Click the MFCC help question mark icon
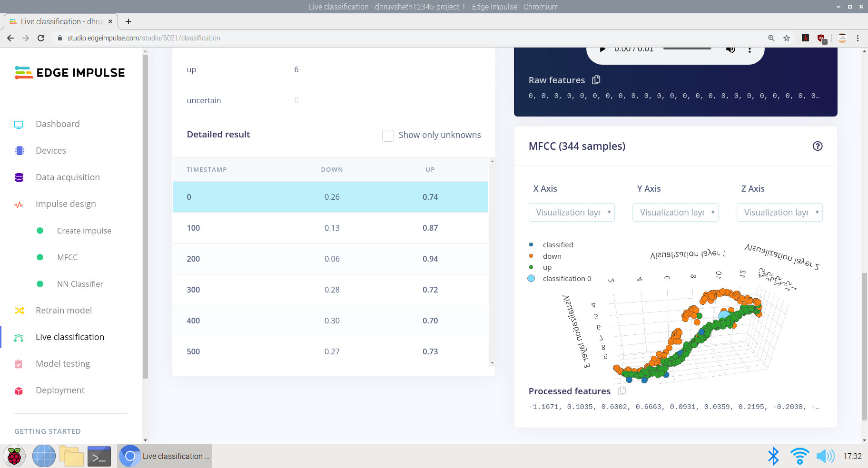The height and width of the screenshot is (468, 868). [817, 146]
